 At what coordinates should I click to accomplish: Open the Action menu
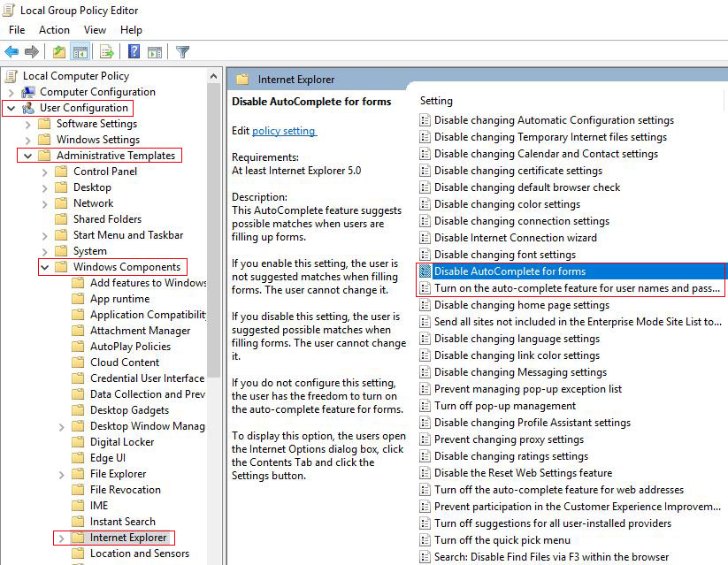tap(54, 30)
